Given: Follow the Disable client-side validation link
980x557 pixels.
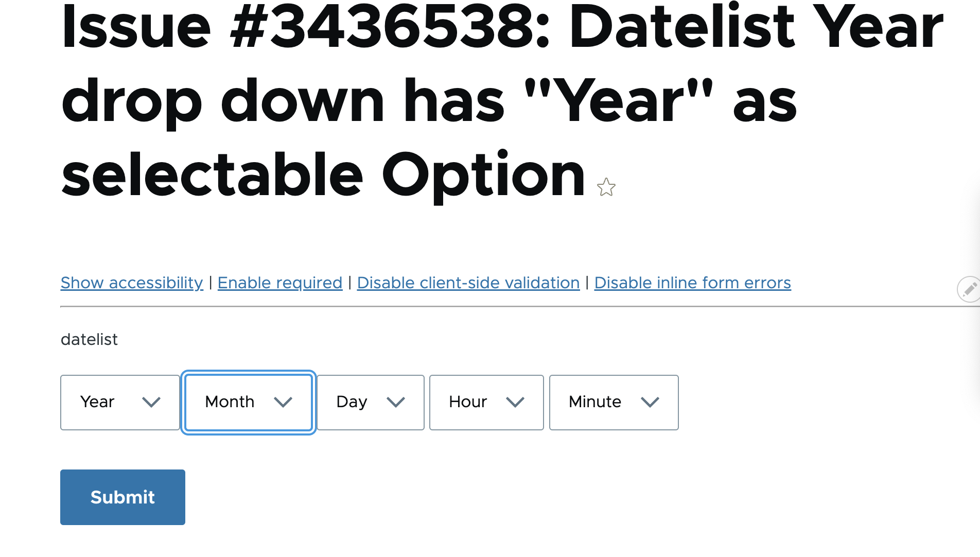Looking at the screenshot, I should (468, 283).
